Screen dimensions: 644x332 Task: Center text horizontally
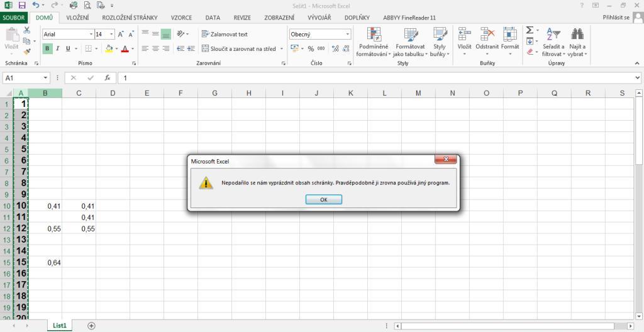coord(155,48)
